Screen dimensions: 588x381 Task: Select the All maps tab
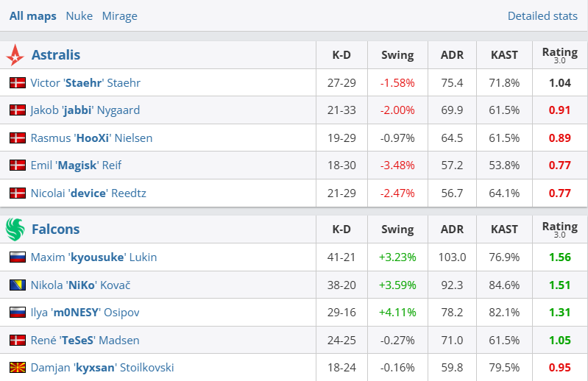click(32, 15)
